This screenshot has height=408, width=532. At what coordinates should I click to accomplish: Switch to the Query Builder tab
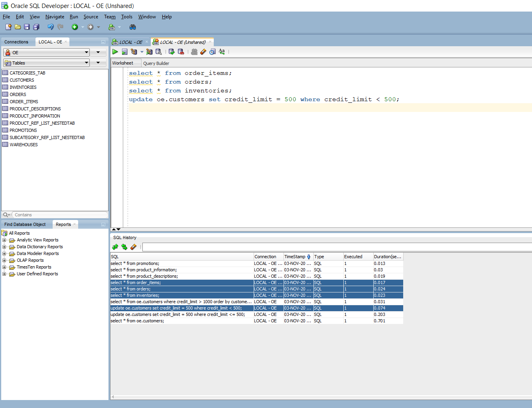tap(156, 63)
